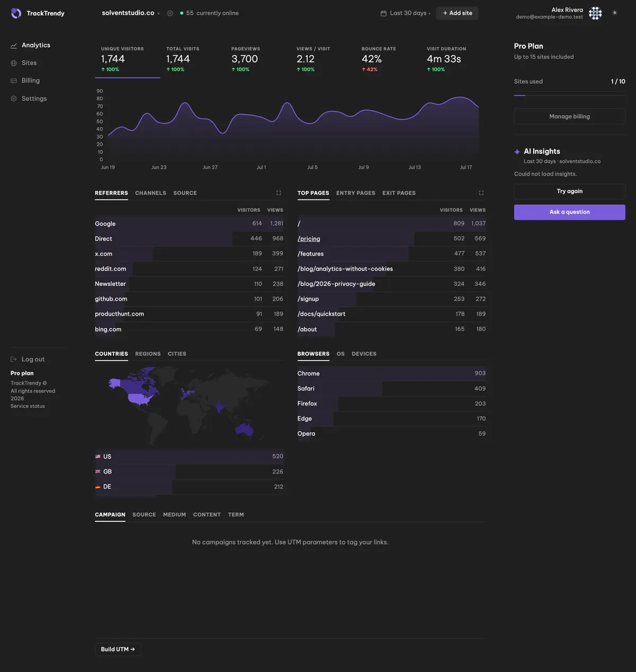The height and width of the screenshot is (672, 636).
Task: Open the /pricing page link
Action: click(309, 239)
